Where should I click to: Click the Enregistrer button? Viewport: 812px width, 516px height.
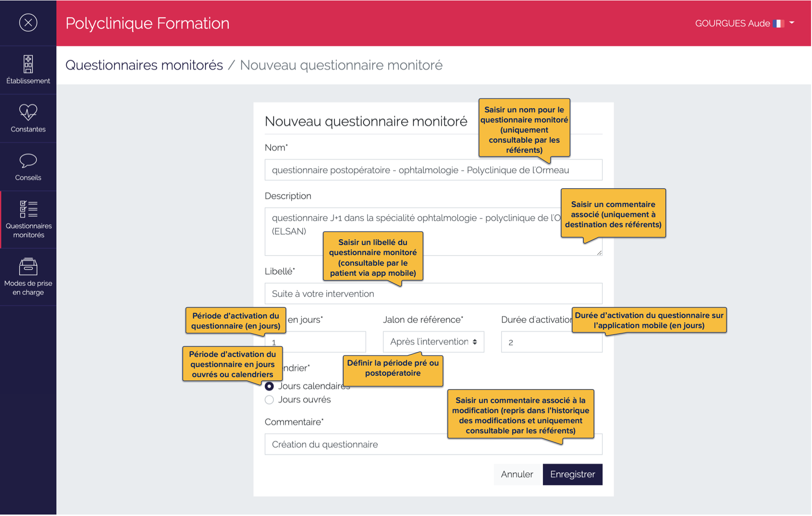pos(572,474)
